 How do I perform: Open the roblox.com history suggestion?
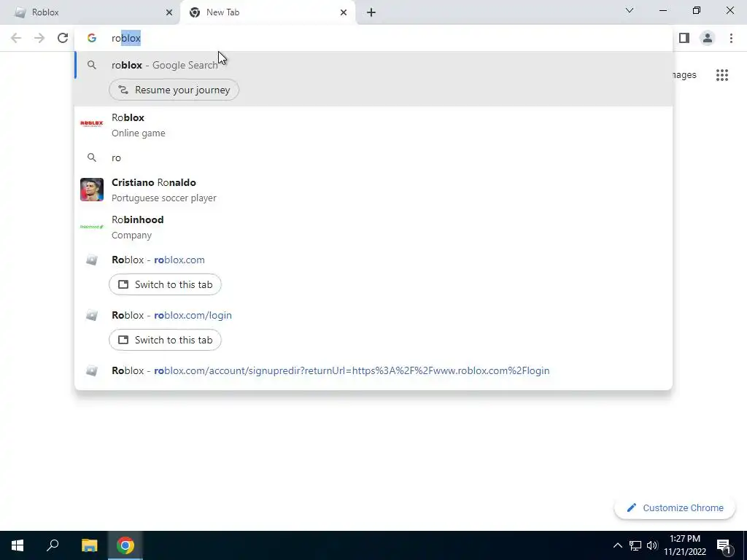tap(373, 260)
